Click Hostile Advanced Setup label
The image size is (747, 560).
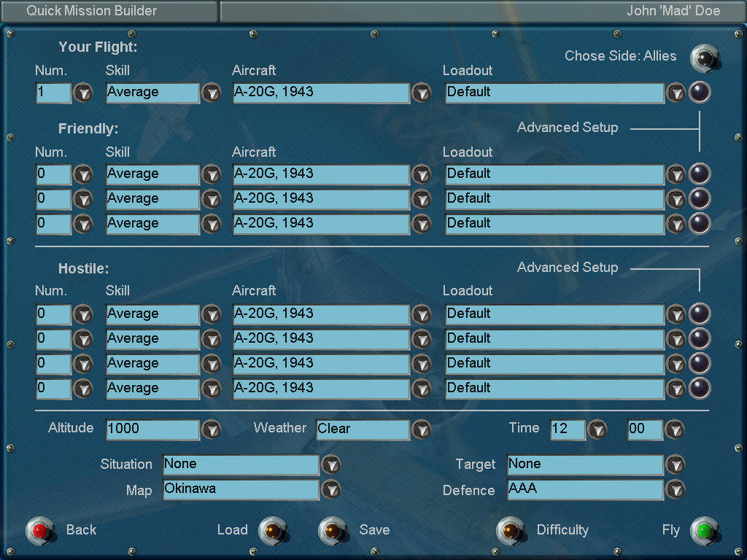[568, 267]
